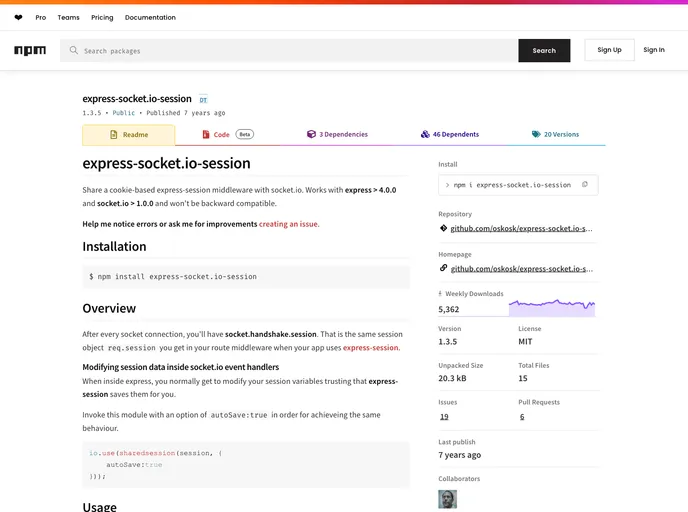This screenshot has width=688, height=512.
Task: Click the MIT license value
Action: (525, 342)
